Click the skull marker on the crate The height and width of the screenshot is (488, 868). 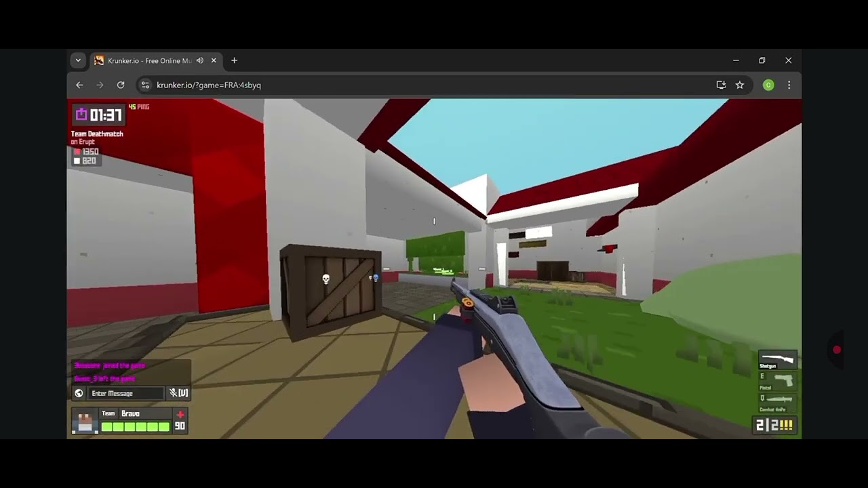325,279
